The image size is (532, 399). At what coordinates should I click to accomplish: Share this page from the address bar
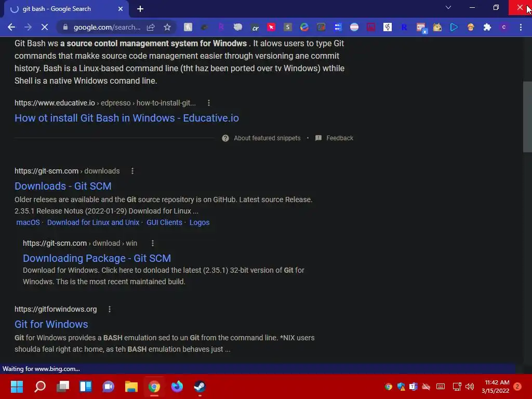tap(151, 27)
